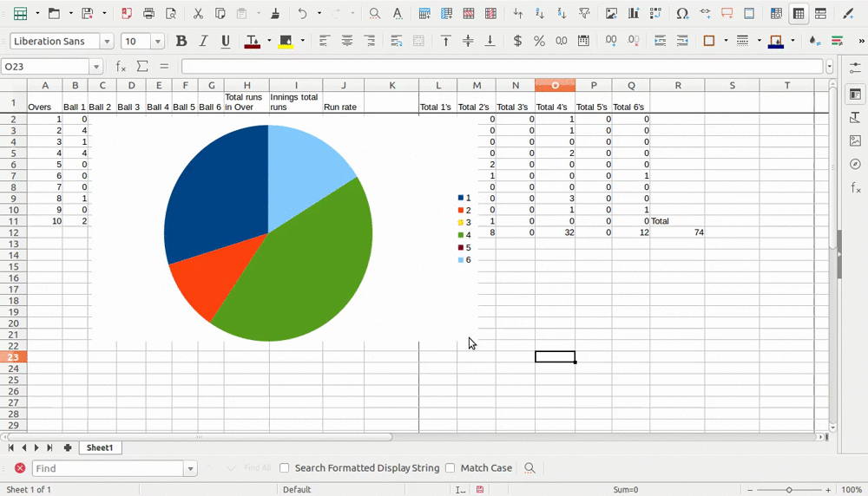
Task: Select the column O header
Action: (x=555, y=85)
